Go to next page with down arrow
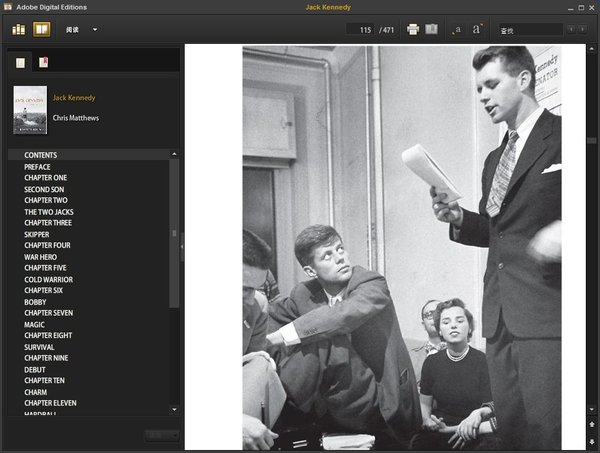Image resolution: width=600 pixels, height=453 pixels. 592,442
